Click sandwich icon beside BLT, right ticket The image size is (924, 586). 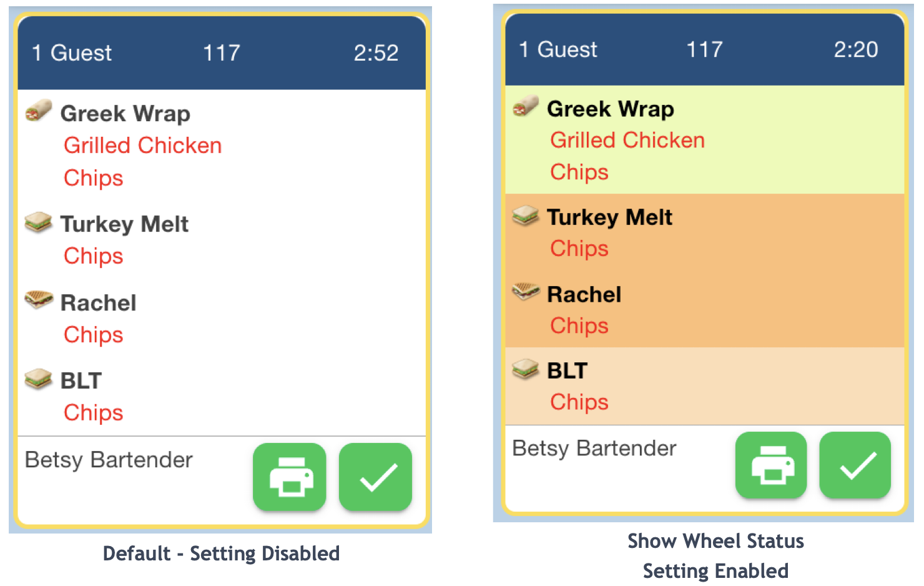pos(526,369)
